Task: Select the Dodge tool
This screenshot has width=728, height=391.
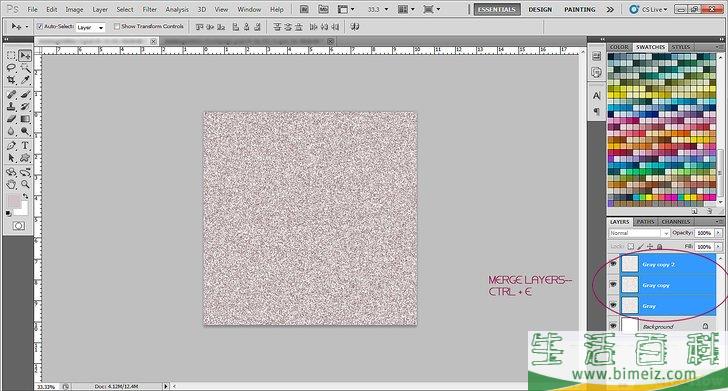Action: (x=25, y=131)
